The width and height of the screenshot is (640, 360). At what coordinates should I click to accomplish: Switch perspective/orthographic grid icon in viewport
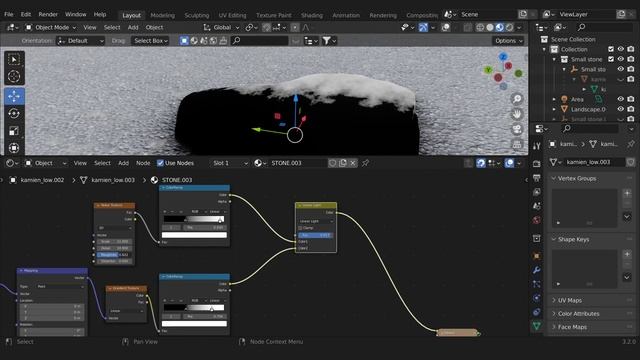tap(517, 144)
